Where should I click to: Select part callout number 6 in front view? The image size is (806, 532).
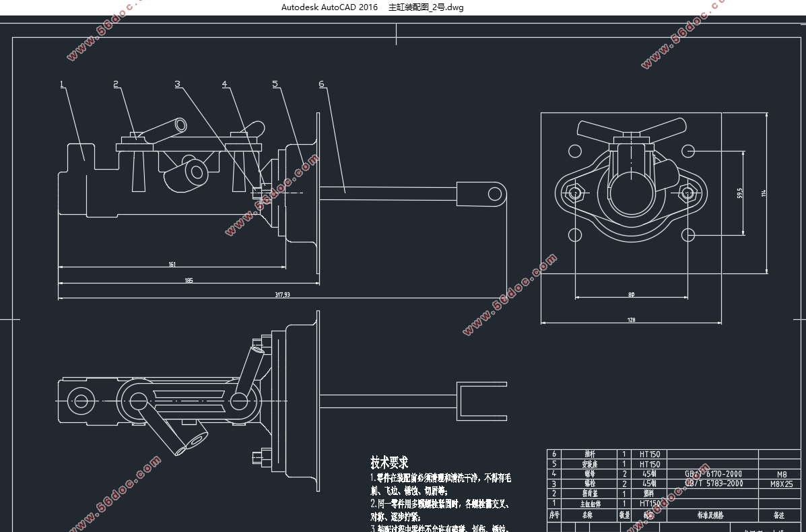pos(322,84)
